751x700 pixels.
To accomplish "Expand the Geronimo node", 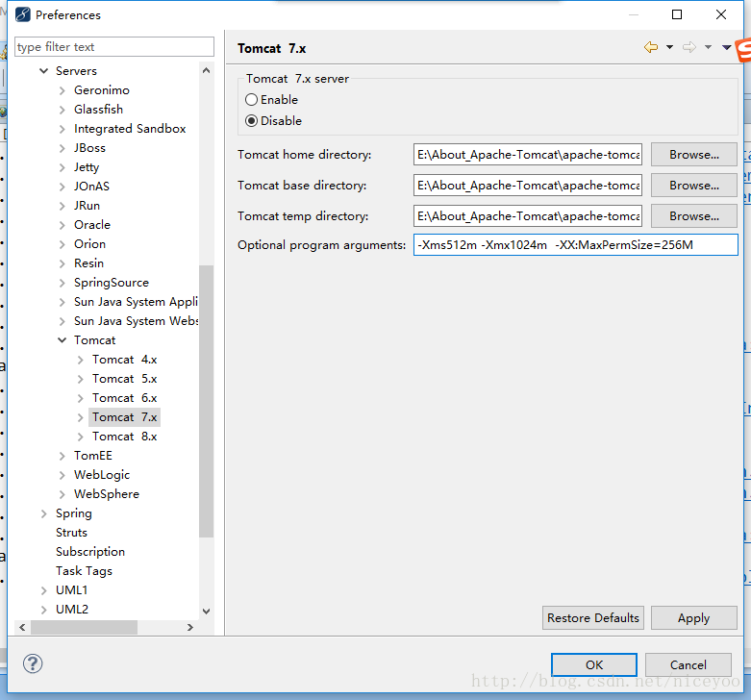I will (x=62, y=90).
